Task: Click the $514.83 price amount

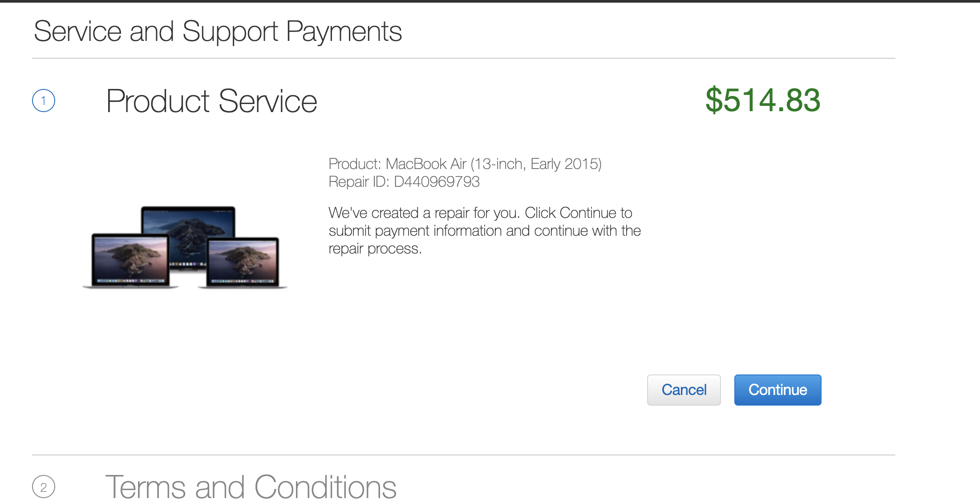Action: 762,100
